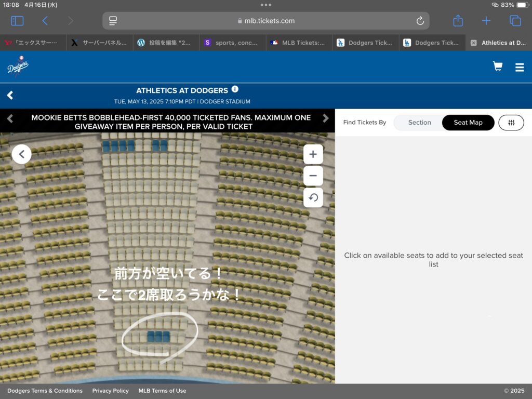Show next promotion banner message
This screenshot has width=532, height=399.
(325, 118)
